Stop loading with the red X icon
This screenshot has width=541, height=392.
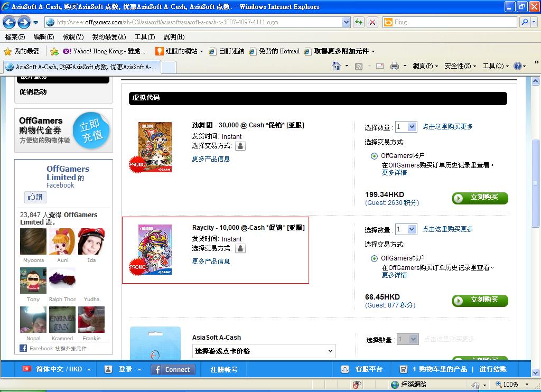372,22
